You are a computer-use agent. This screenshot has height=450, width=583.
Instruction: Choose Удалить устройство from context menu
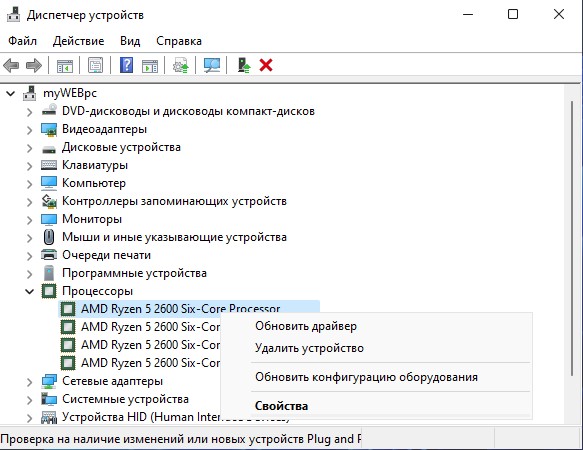[x=309, y=348]
